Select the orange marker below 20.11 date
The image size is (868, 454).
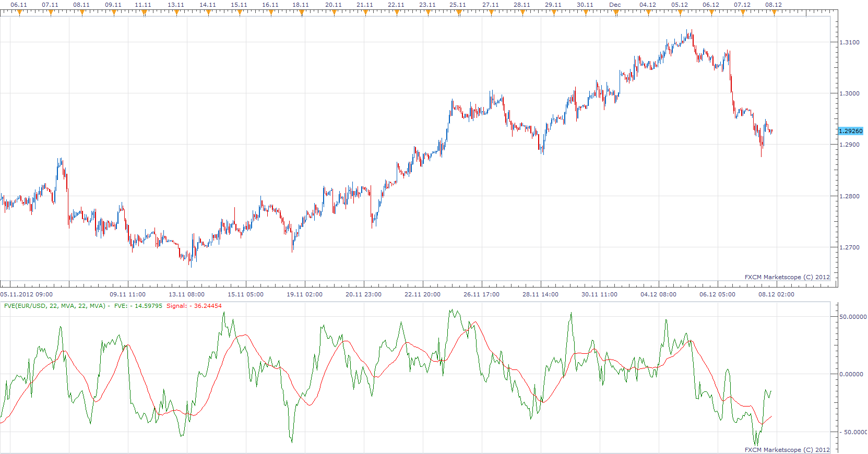334,13
